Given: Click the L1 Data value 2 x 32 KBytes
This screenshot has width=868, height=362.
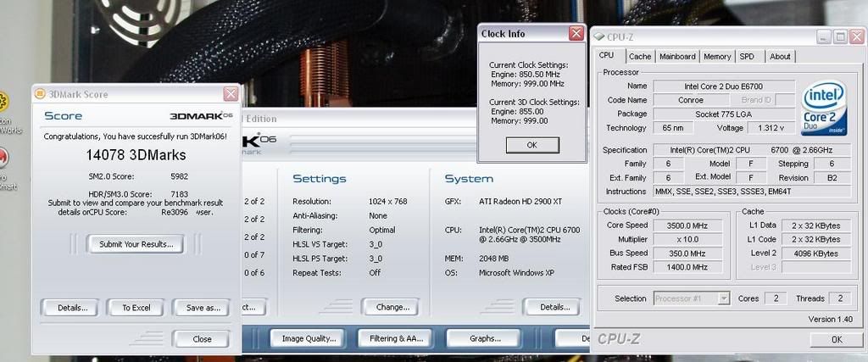Looking at the screenshot, I should 817,226.
